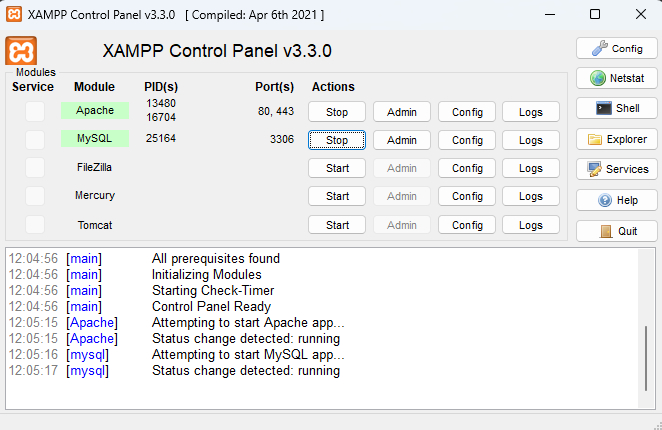The height and width of the screenshot is (430, 662).
Task: Click the XAMPP orange logo icon
Action: pyautogui.click(x=21, y=51)
